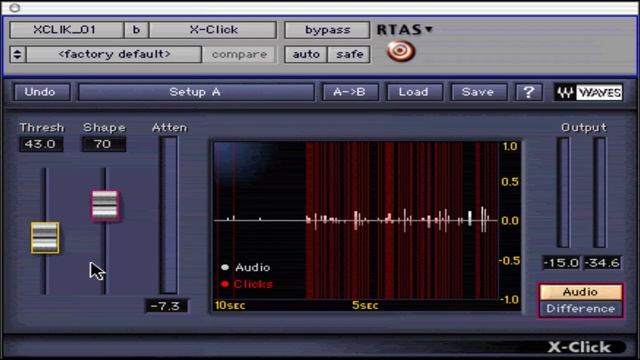Click the Shape value field 70

click(104, 144)
